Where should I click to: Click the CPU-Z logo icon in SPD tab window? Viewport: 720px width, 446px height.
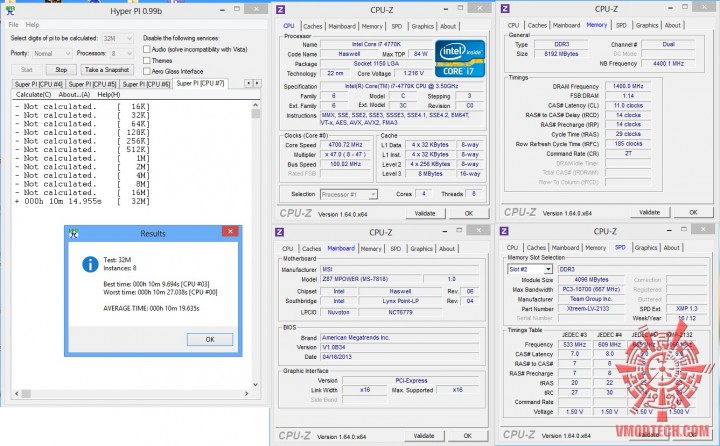click(504, 231)
